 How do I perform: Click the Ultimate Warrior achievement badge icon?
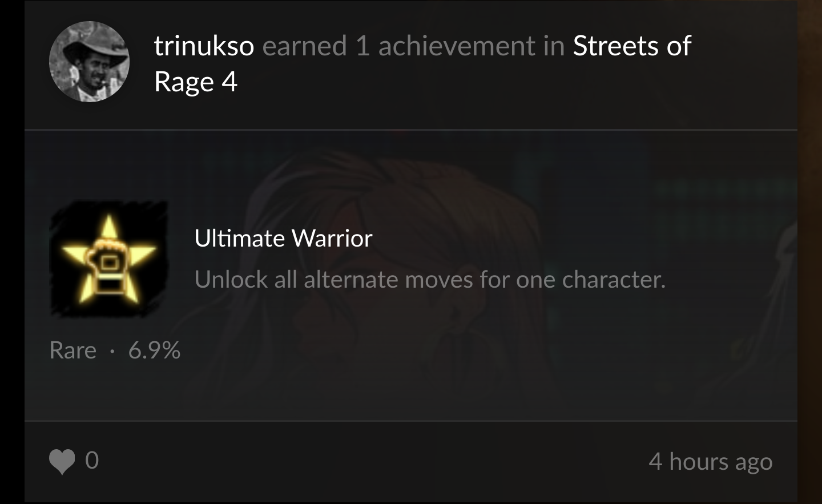pyautogui.click(x=108, y=259)
